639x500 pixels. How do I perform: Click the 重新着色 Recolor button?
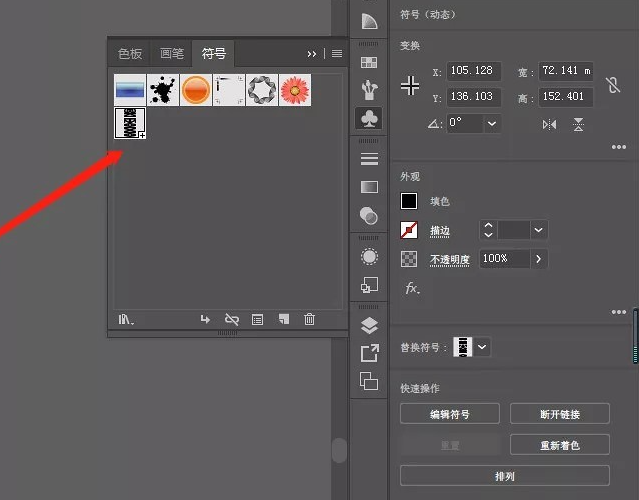560,445
